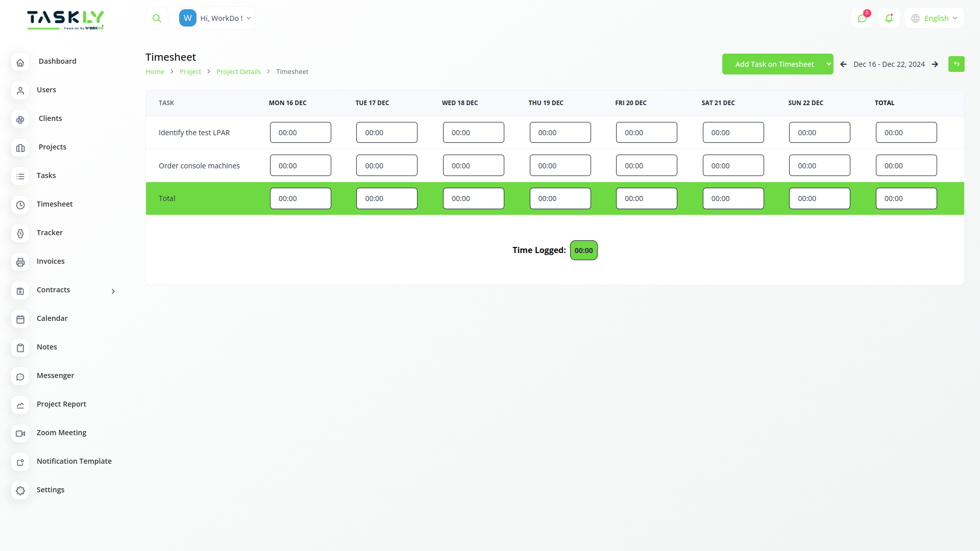Click the Monday hours field for Order console machines
The height and width of the screenshot is (551, 980).
pyautogui.click(x=300, y=165)
